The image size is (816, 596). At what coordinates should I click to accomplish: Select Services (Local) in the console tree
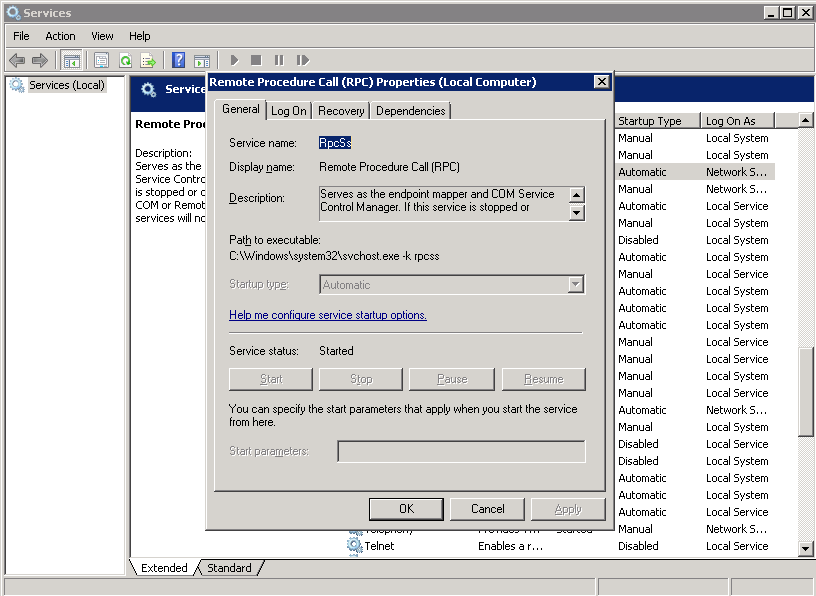click(66, 85)
